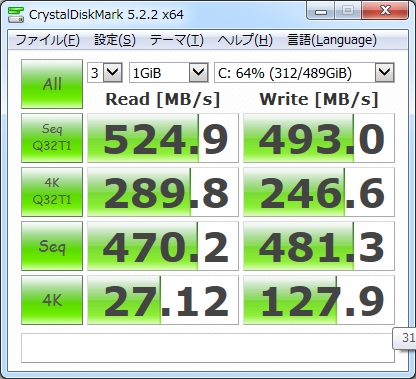Click the empty comment field at bottom

[x=208, y=348]
